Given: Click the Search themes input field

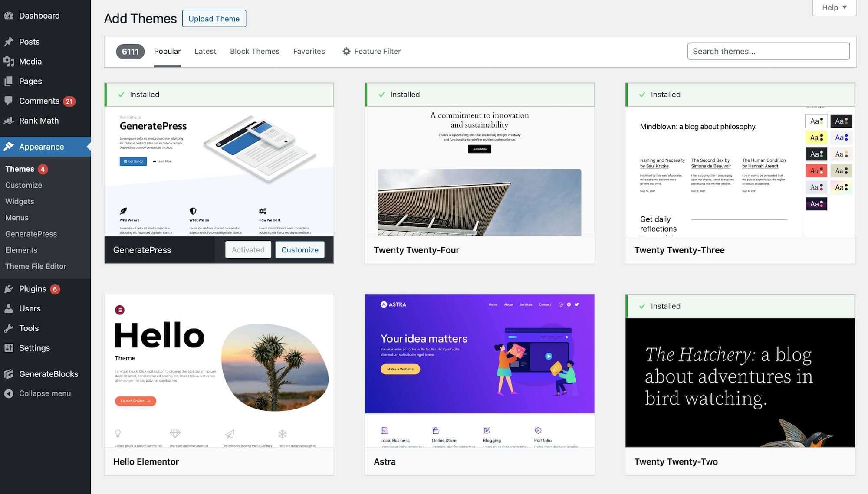Looking at the screenshot, I should point(768,51).
